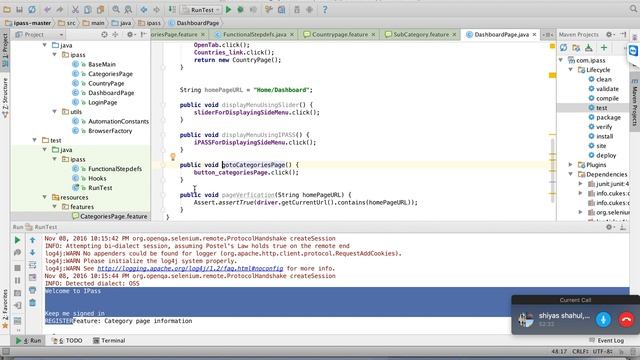
Task: Click the Add Maven Projects plus icon
Action: [x=604, y=48]
